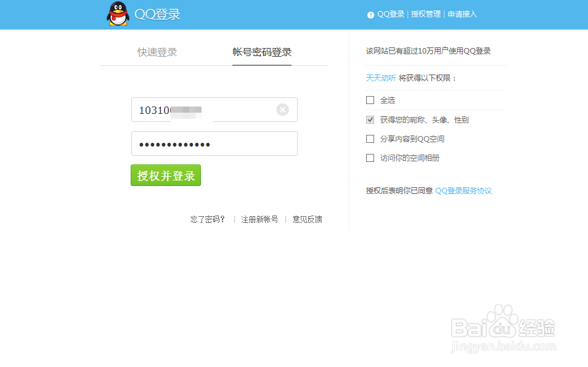Screen dimensions: 588x367
Task: Open 授权管理 in the header
Action: [x=426, y=14]
